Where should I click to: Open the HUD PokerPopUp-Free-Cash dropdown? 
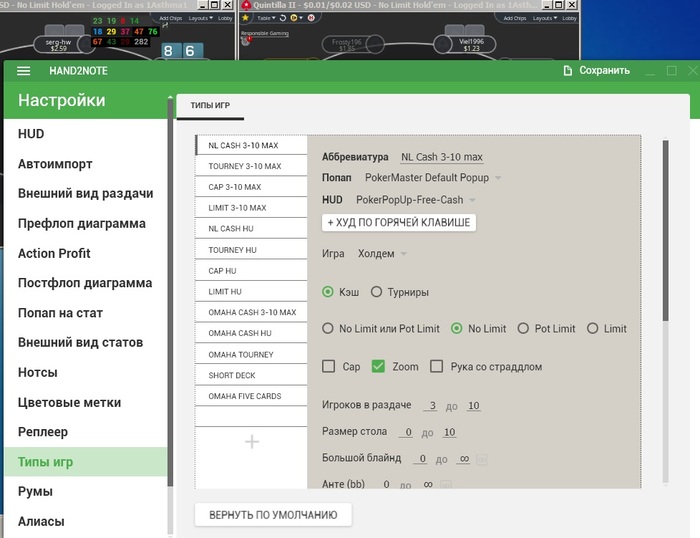point(415,200)
